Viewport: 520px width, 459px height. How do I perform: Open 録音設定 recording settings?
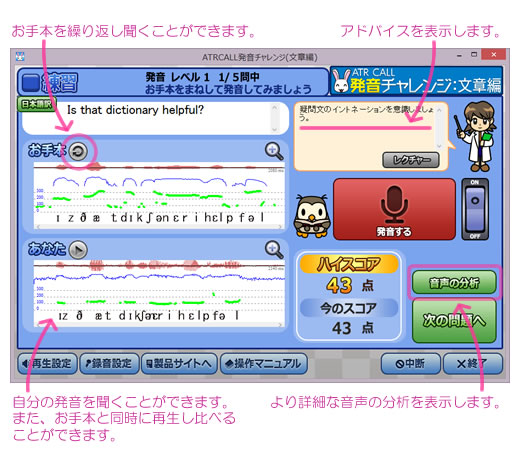click(x=109, y=363)
